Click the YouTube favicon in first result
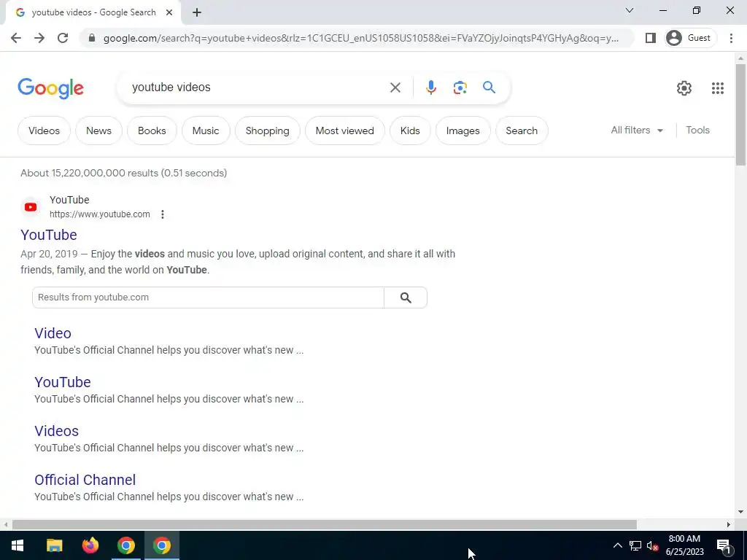747x560 pixels. click(x=31, y=207)
